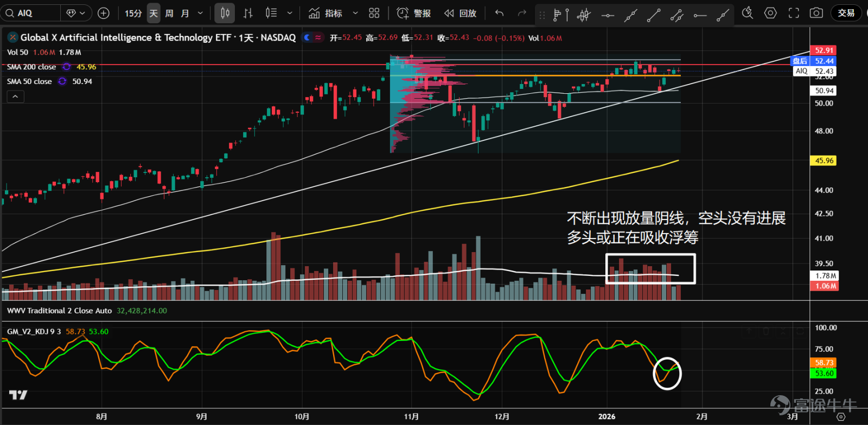
Task: Toggle the extended hours session moon icon
Action: pos(307,37)
